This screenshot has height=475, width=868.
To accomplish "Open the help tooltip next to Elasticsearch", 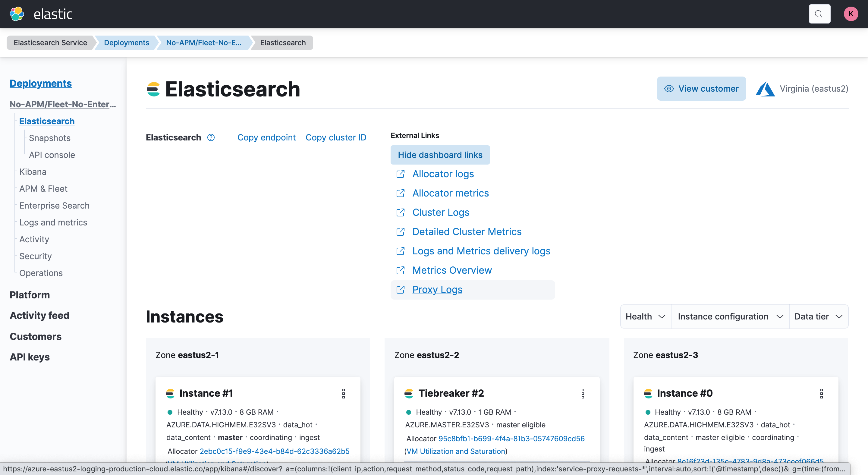I will 211,137.
